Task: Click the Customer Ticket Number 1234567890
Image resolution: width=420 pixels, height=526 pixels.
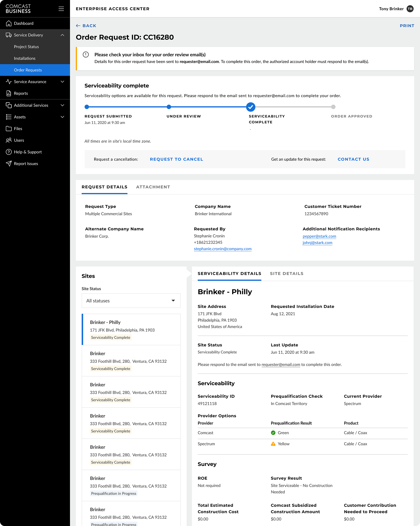Action: pyautogui.click(x=316, y=214)
